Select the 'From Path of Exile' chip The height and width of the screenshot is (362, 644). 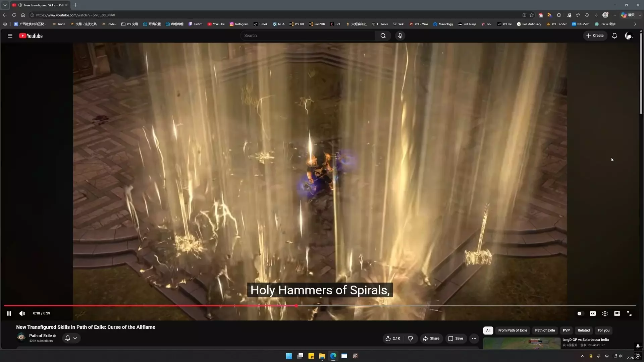513,330
